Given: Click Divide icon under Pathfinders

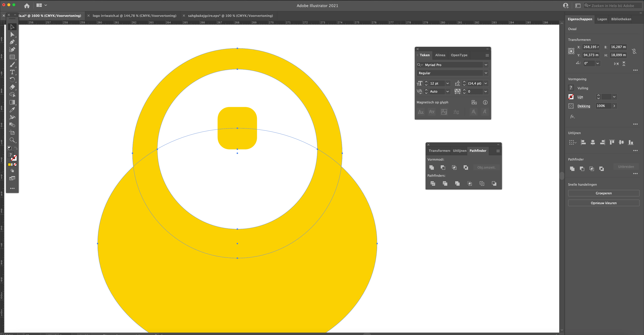Looking at the screenshot, I should coord(433,184).
